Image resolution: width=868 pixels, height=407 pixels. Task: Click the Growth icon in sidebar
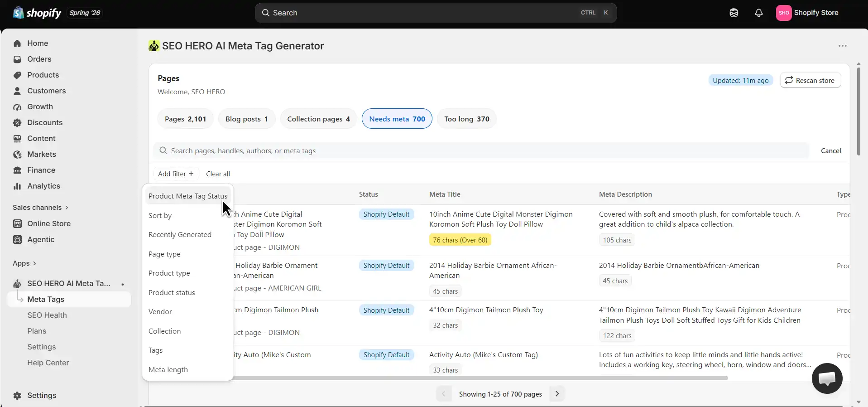pyautogui.click(x=17, y=107)
